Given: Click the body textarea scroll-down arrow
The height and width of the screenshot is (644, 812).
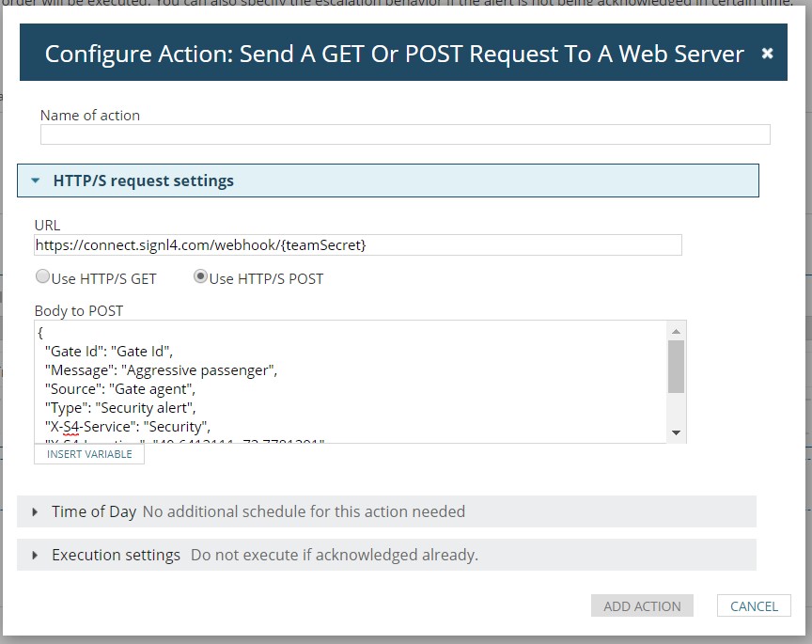Looking at the screenshot, I should coord(676,432).
